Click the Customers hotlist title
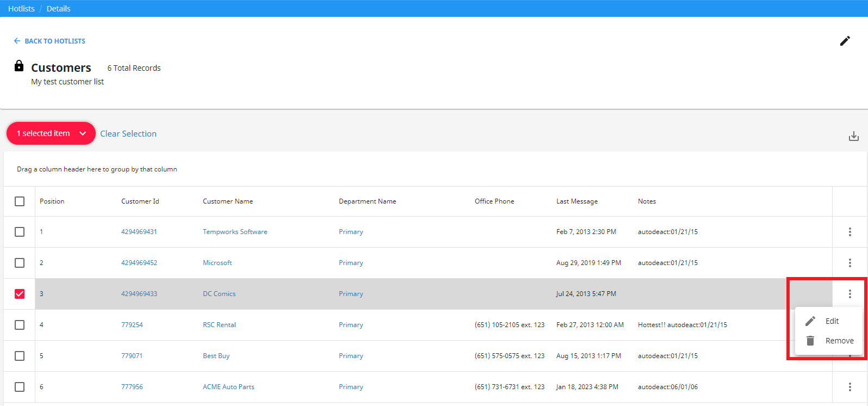868x406 pixels. tap(61, 68)
